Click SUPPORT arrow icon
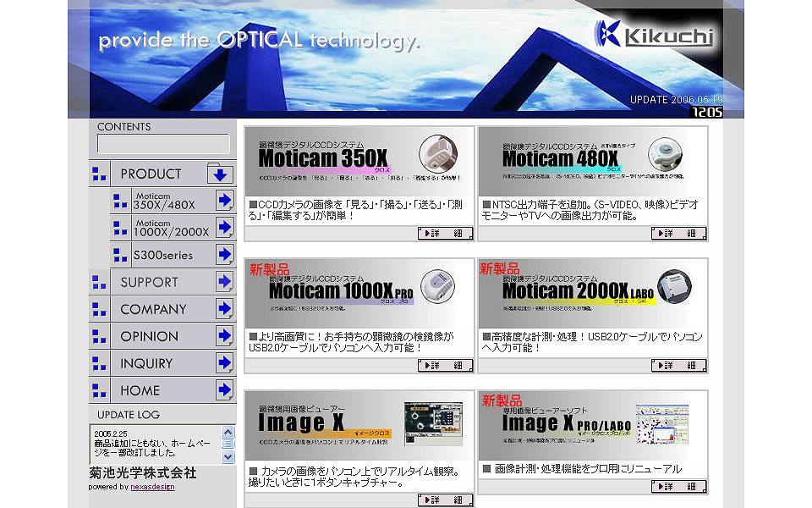This screenshot has height=508, width=812. pos(225,281)
